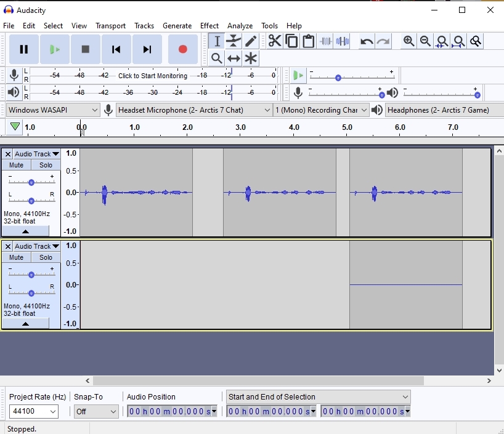Open the first Audio Track dropdown menu
The image size is (504, 434).
pos(37,154)
